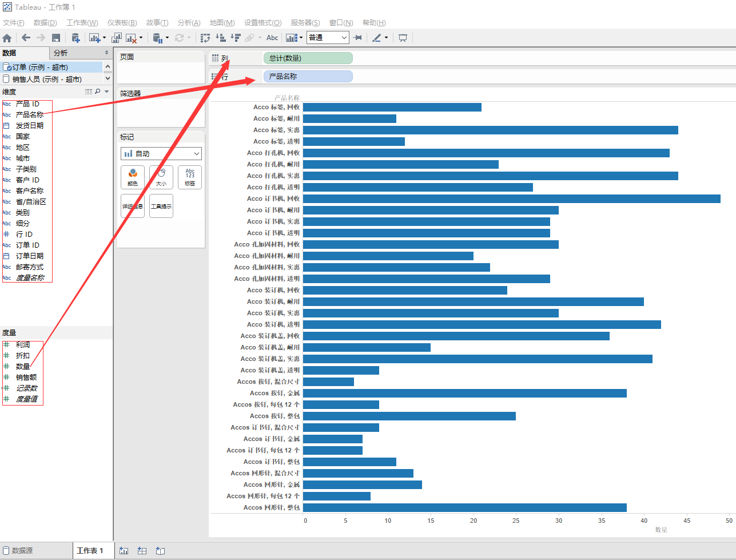The image size is (736, 560).
Task: Click the 产品名称 pill on Rows shelf
Action: click(308, 76)
